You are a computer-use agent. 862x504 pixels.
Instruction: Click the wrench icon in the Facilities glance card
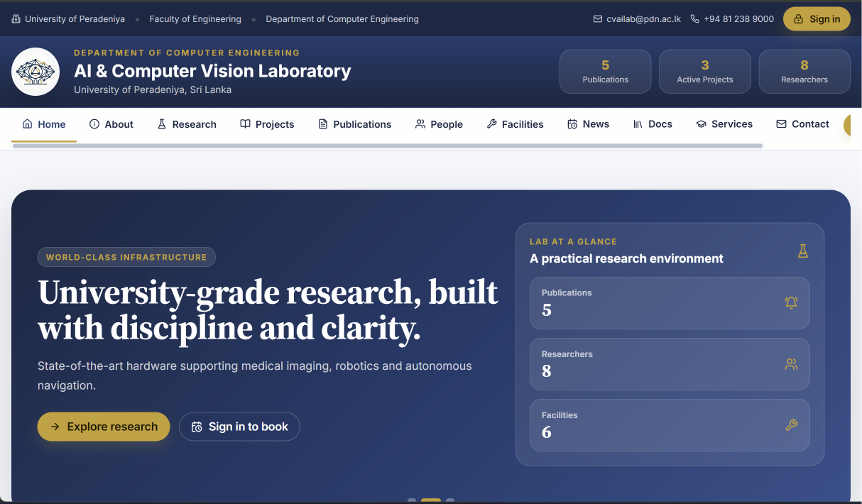pos(791,425)
